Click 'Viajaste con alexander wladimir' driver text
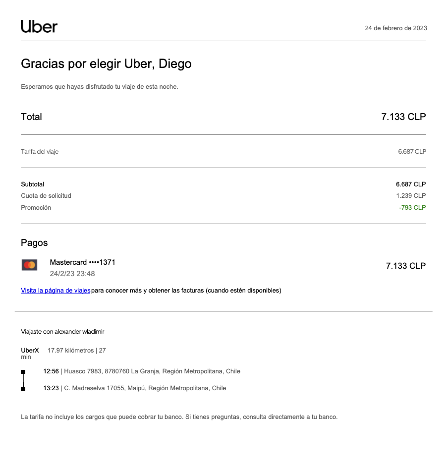Screen dimensions: 448x476 tap(62, 332)
